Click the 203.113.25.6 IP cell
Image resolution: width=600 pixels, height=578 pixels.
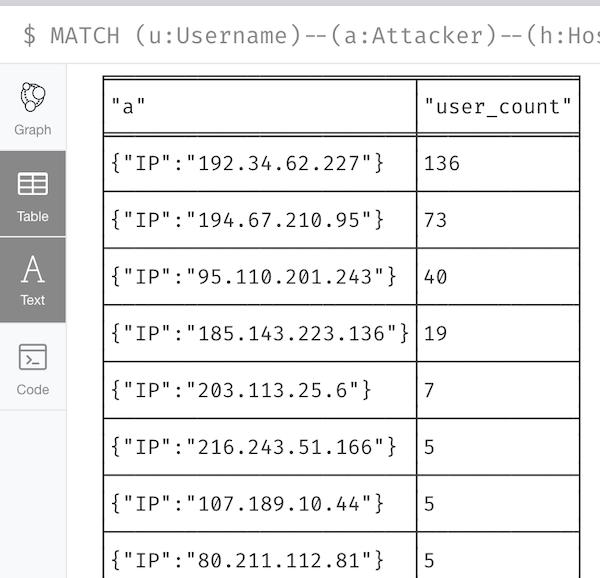tap(241, 390)
